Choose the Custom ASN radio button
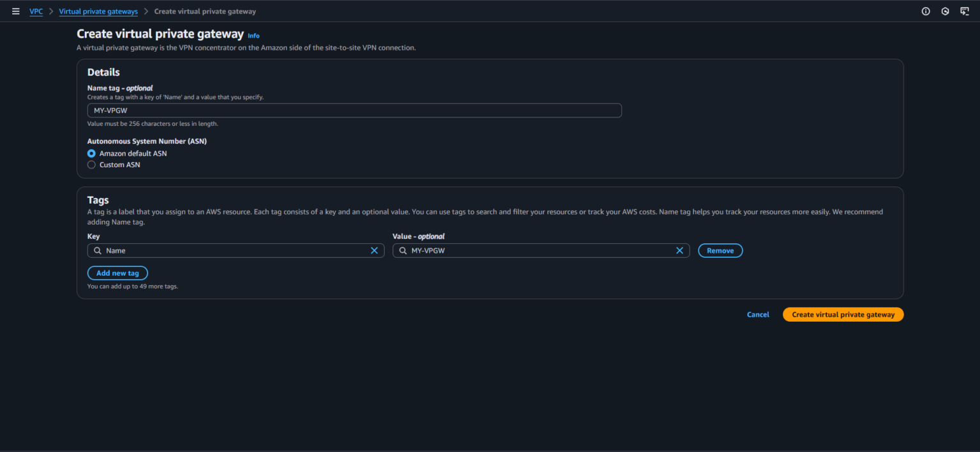 point(92,165)
